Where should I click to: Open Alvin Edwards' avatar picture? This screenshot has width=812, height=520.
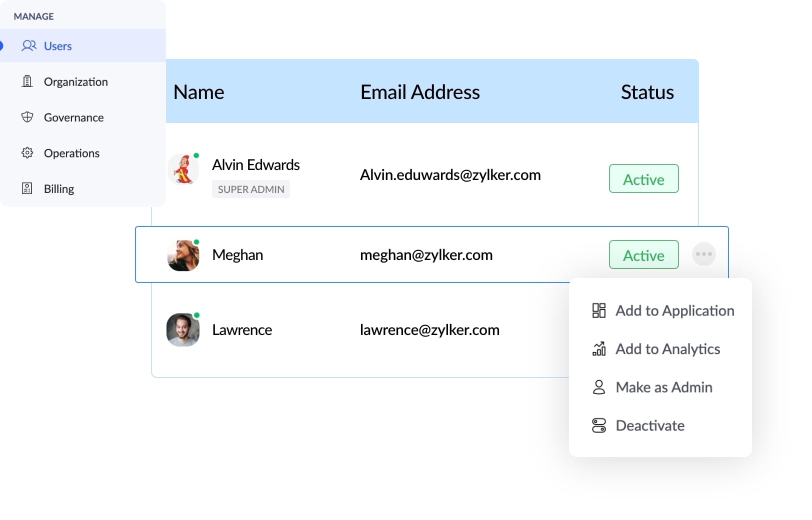pos(183,169)
